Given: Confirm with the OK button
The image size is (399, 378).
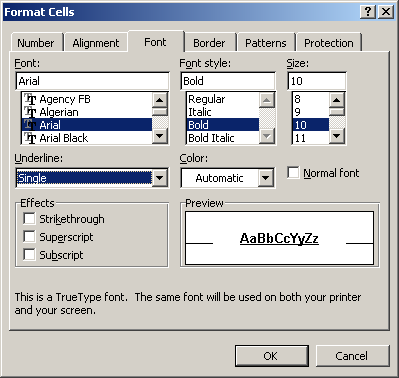Looking at the screenshot, I should pyautogui.click(x=271, y=356).
